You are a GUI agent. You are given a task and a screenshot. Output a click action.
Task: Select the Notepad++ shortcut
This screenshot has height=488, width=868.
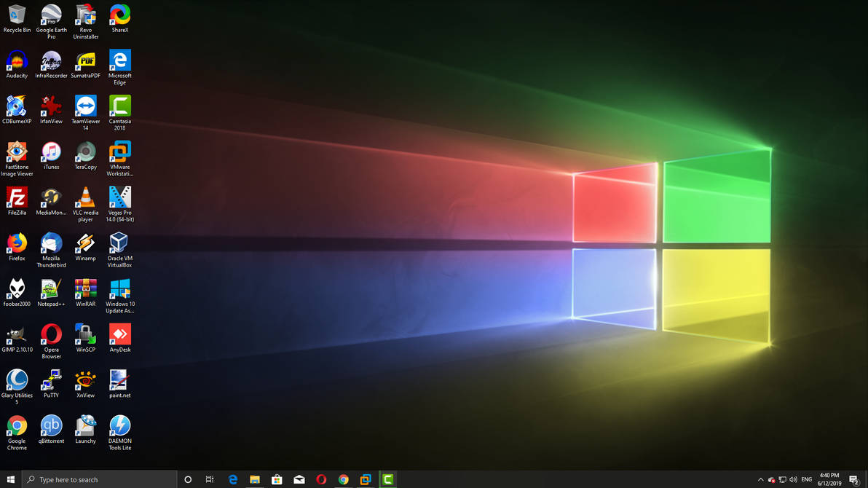52,293
